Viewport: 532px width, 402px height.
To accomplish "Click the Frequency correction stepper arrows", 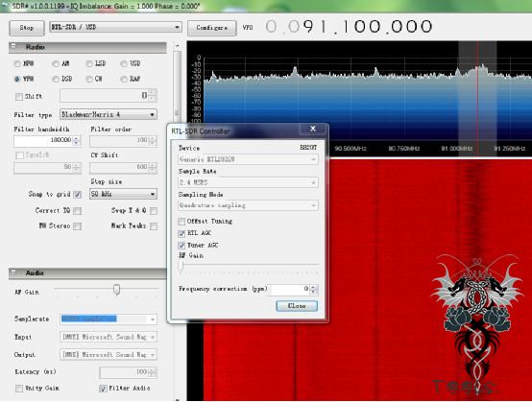I will coord(314,289).
